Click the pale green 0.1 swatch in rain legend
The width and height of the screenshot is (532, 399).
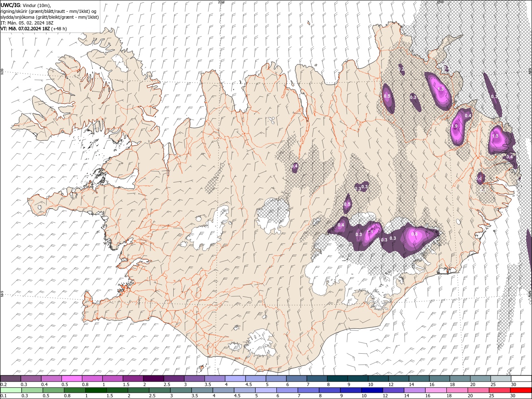11,390
